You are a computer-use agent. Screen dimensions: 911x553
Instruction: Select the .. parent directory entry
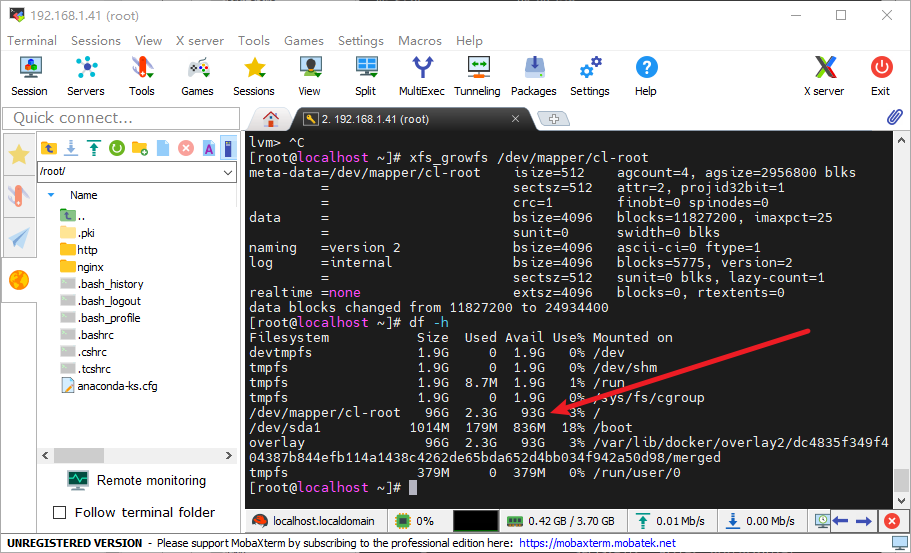pyautogui.click(x=73, y=216)
